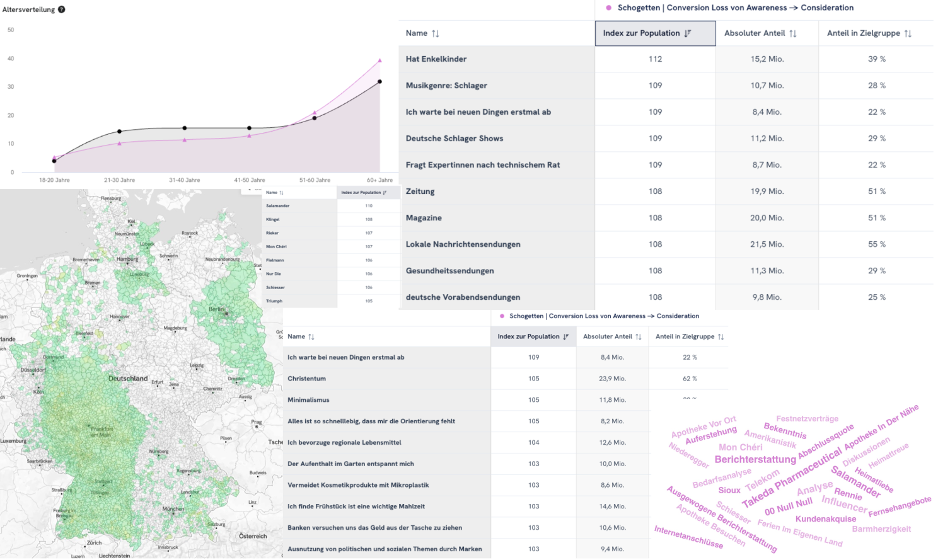Screen dimensions: 938x560
Task: Click Name sort icon in brand ranking table
Action: (x=282, y=192)
